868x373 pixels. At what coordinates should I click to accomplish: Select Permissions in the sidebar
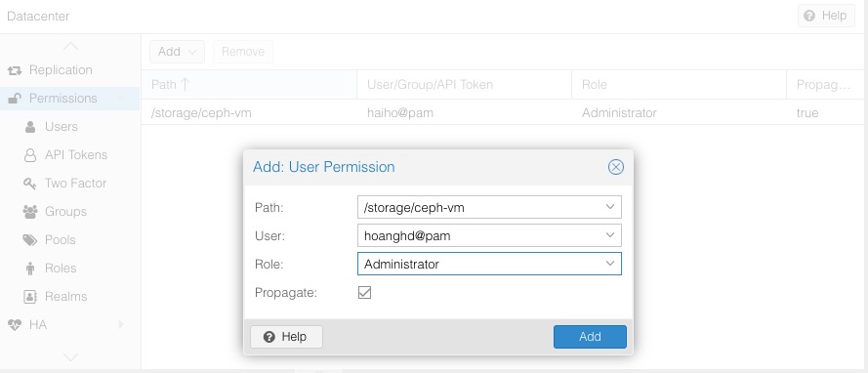(70, 99)
